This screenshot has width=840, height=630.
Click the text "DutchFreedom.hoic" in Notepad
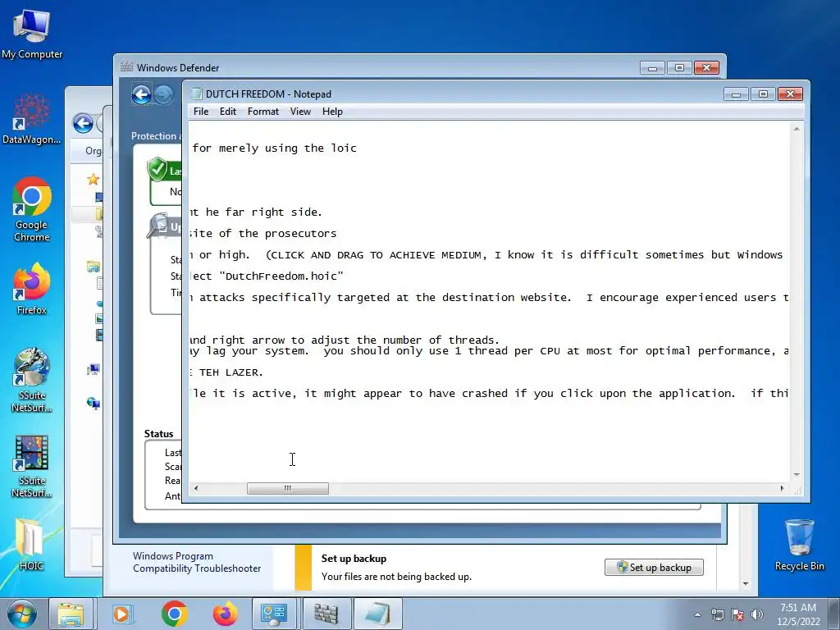click(282, 276)
